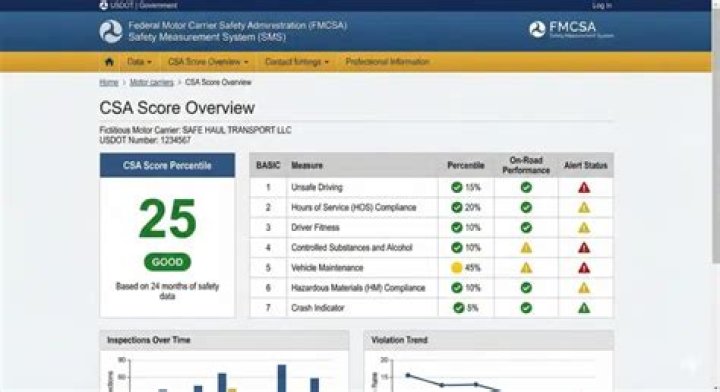Click the On-Road Performance check for Unsafe Driving
This screenshot has height=392, width=720.
(526, 187)
